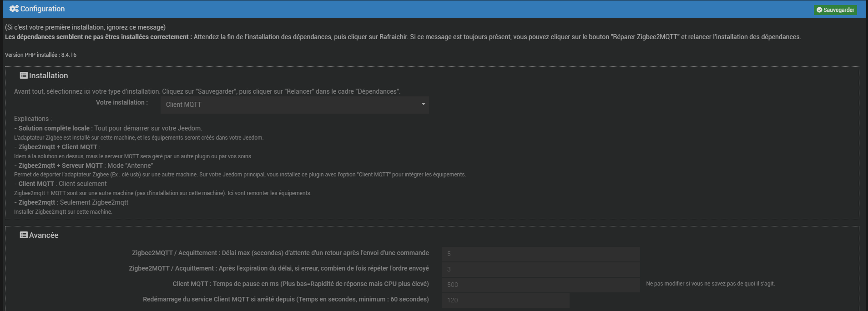The height and width of the screenshot is (311, 868).
Task: Click 'Zigbee2mqtt + Serveur MQTT' explanation entry
Action: [61, 166]
